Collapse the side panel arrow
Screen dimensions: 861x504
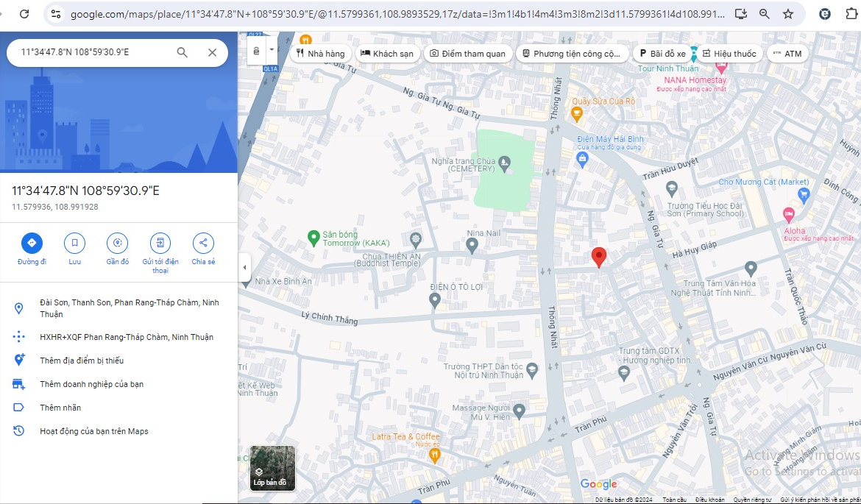(245, 268)
